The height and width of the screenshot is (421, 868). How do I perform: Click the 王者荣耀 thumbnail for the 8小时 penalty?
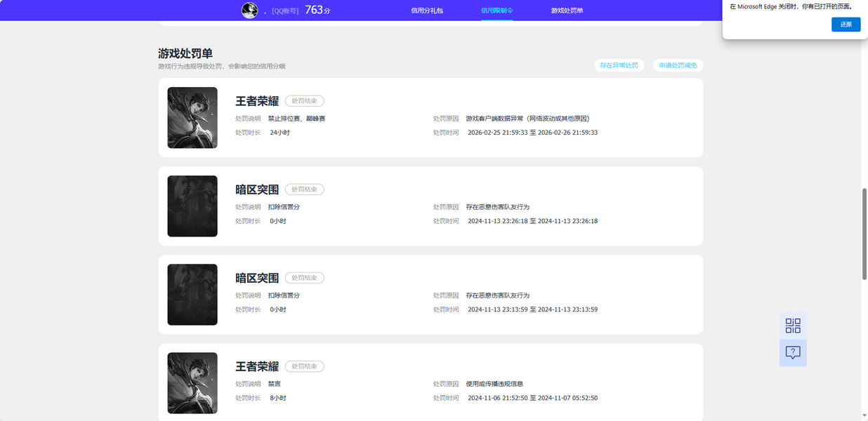192,383
